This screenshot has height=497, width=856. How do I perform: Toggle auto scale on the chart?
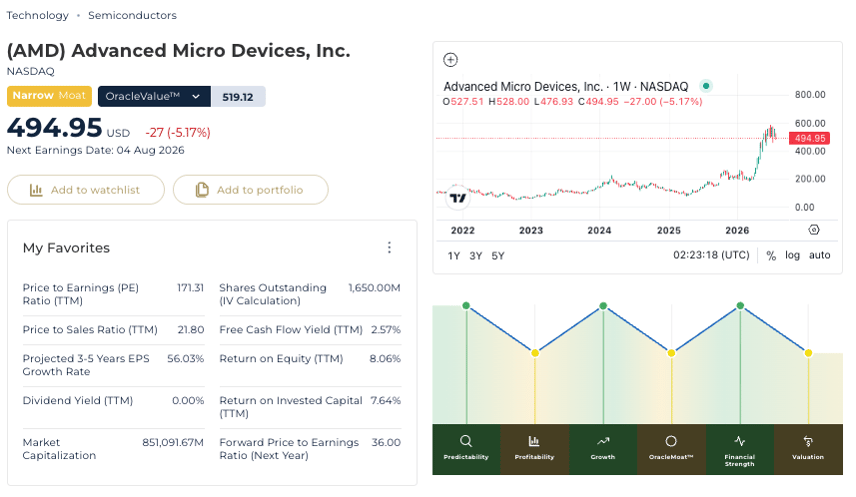tap(819, 255)
